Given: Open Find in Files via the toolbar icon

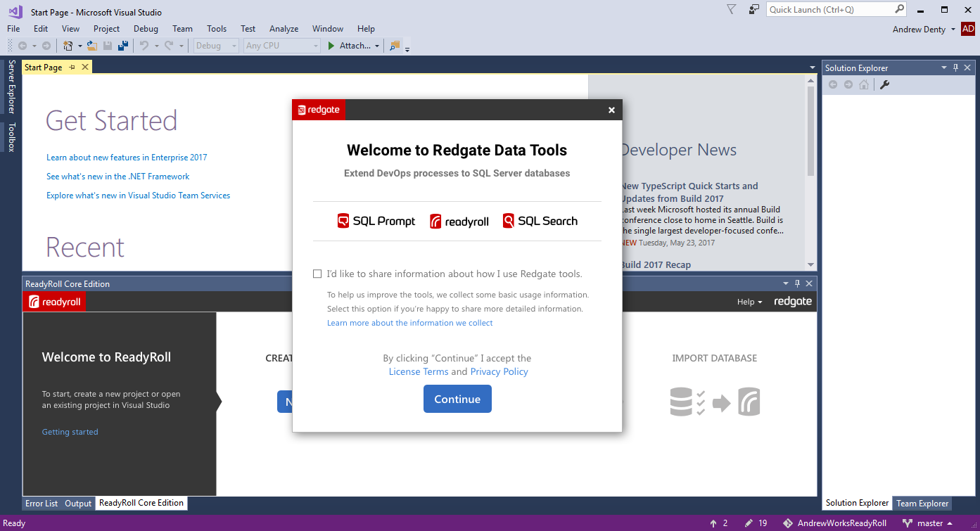Looking at the screenshot, I should [394, 45].
